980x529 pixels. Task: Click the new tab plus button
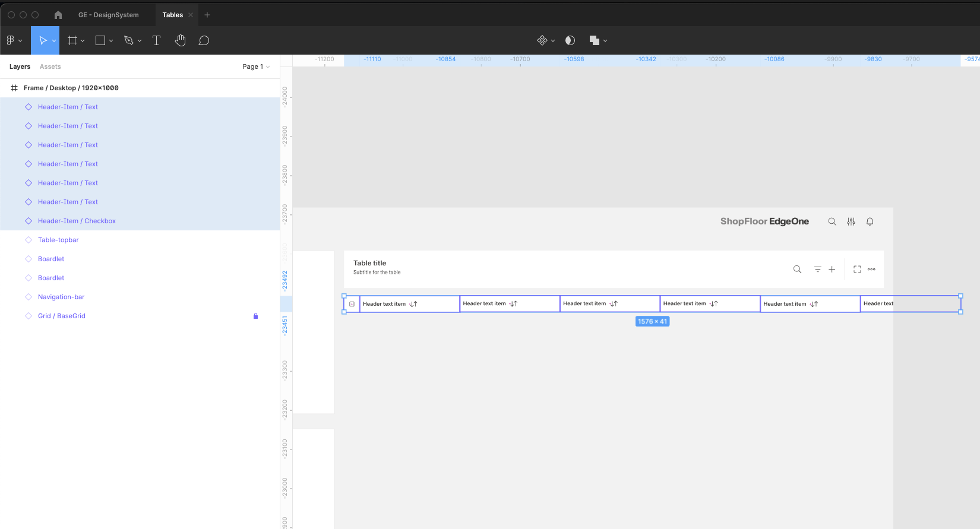(207, 15)
